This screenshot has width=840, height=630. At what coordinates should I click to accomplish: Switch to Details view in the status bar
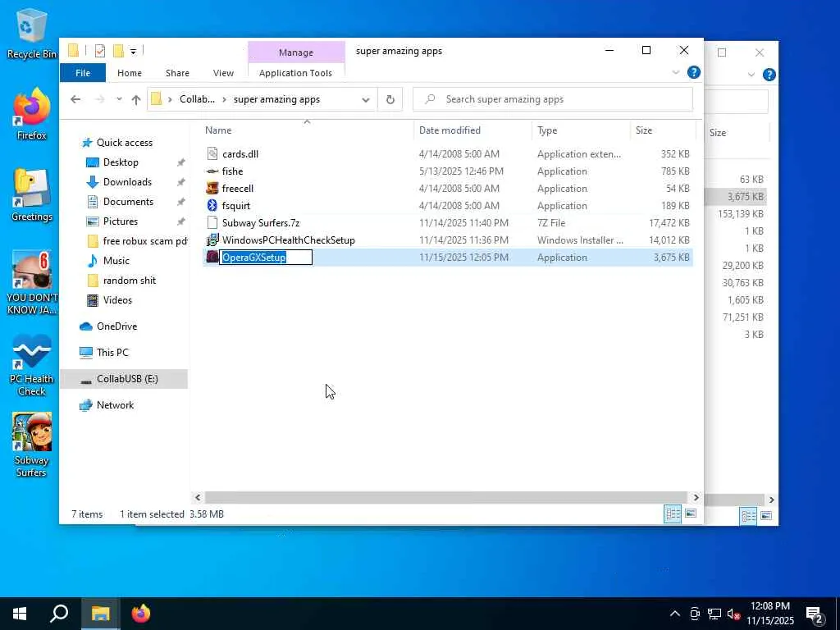pos(673,514)
